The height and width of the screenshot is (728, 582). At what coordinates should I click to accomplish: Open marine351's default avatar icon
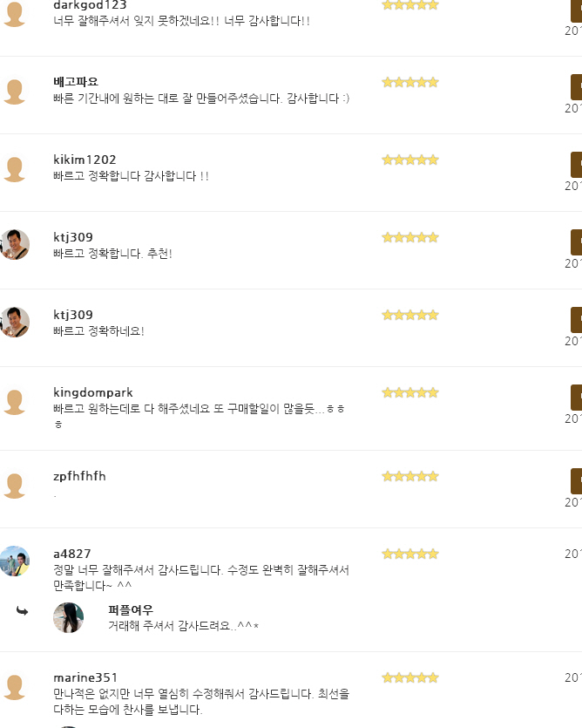15,687
